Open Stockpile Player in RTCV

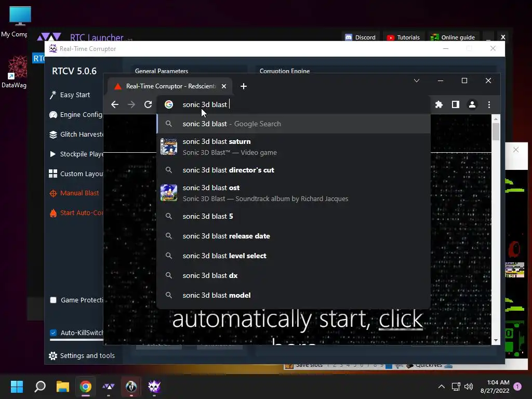76,154
